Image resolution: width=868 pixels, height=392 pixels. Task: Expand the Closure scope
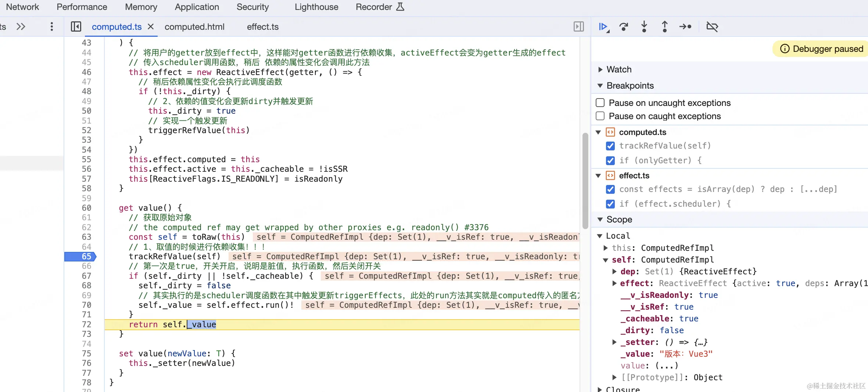(600, 389)
